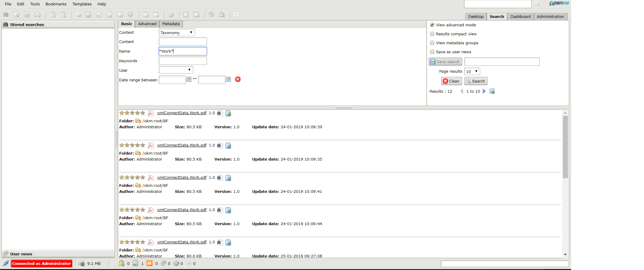Click the results list vertical scrollbar
Image resolution: width=644 pixels, height=270 pixels.
(x=565, y=147)
